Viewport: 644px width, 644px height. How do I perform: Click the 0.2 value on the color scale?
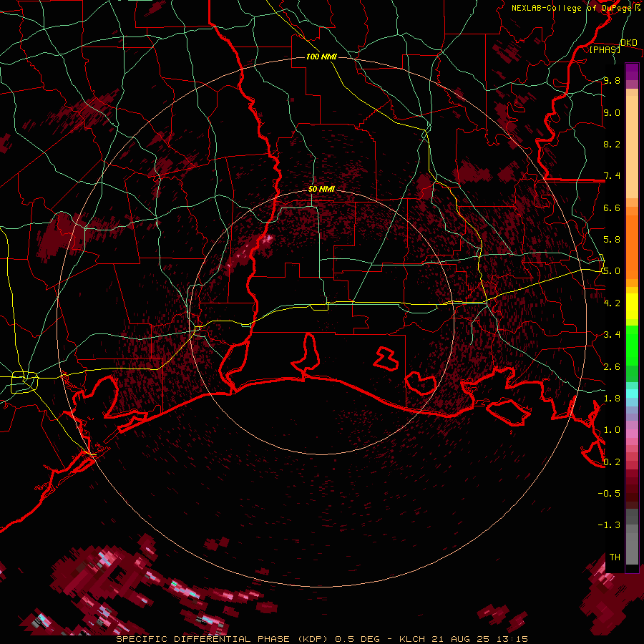coord(612,462)
